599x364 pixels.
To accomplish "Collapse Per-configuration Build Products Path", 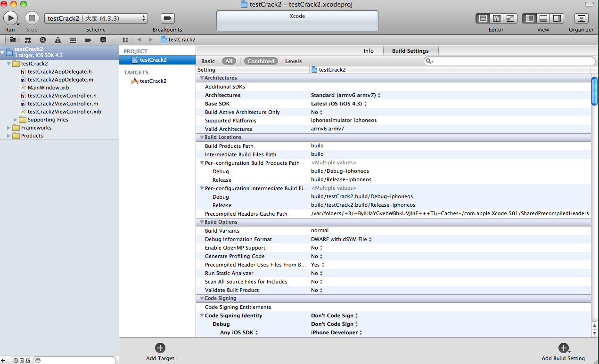I will 202,163.
